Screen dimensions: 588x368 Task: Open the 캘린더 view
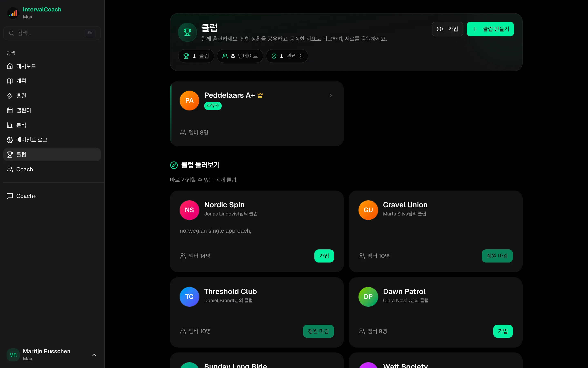pyautogui.click(x=52, y=110)
